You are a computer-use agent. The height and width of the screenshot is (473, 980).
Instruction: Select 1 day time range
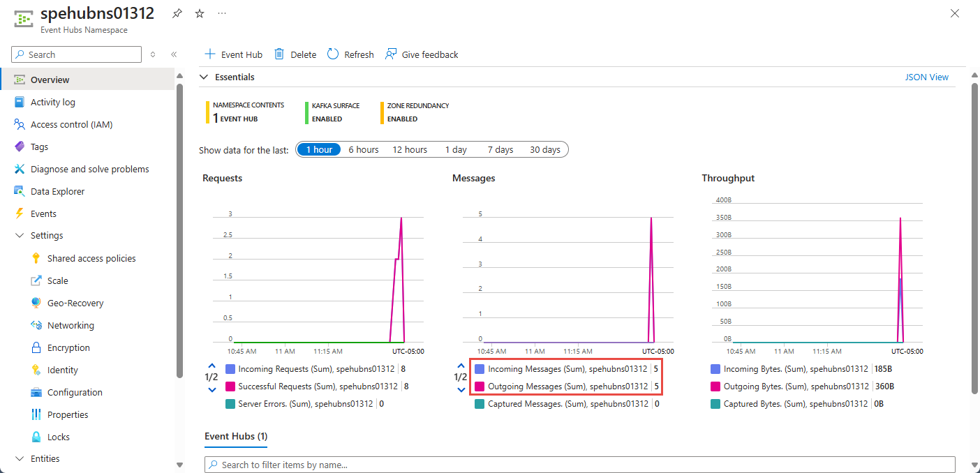(456, 149)
